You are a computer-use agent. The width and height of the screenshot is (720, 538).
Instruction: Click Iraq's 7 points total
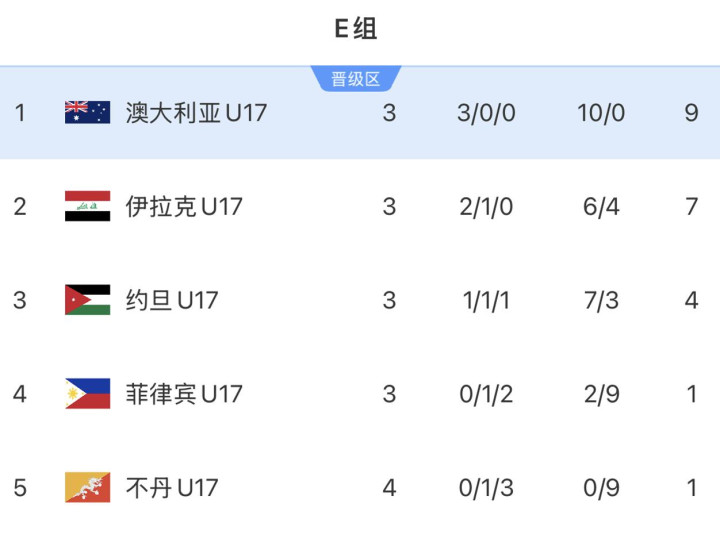(x=691, y=206)
